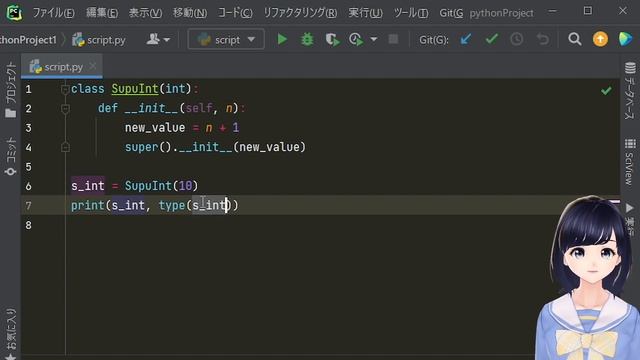Click line number 5 in gutter

click(x=28, y=167)
